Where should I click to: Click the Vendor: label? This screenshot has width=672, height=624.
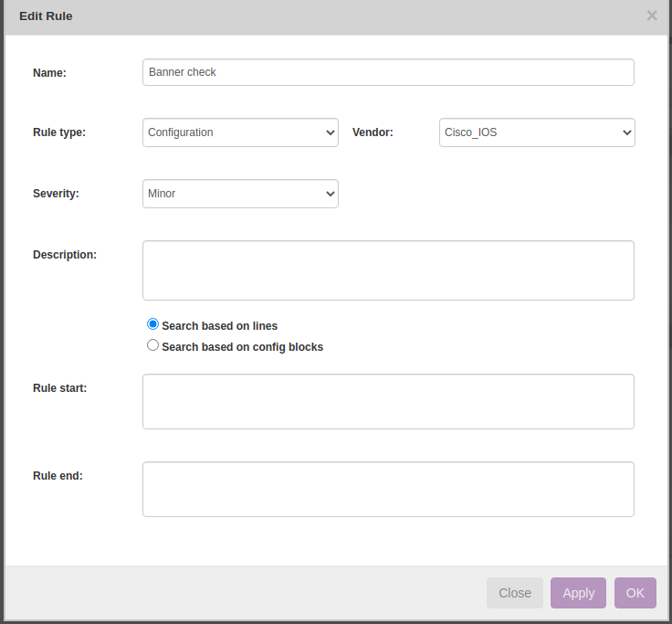pos(373,132)
